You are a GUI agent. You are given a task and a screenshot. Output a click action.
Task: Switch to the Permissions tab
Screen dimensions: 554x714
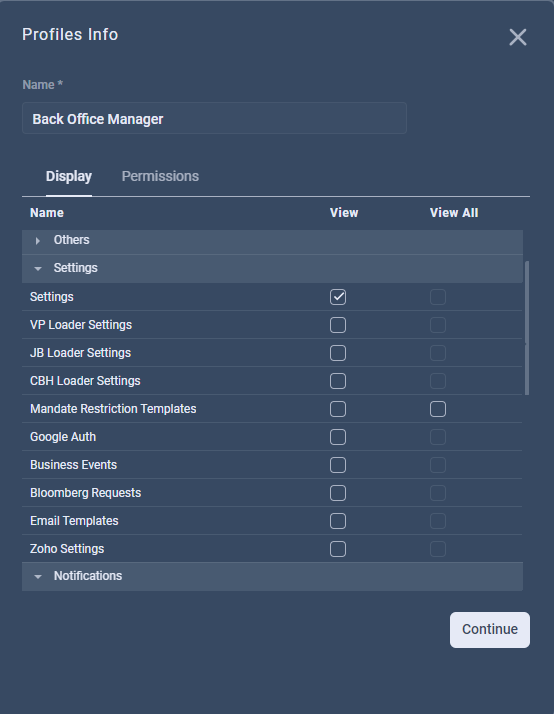point(160,176)
